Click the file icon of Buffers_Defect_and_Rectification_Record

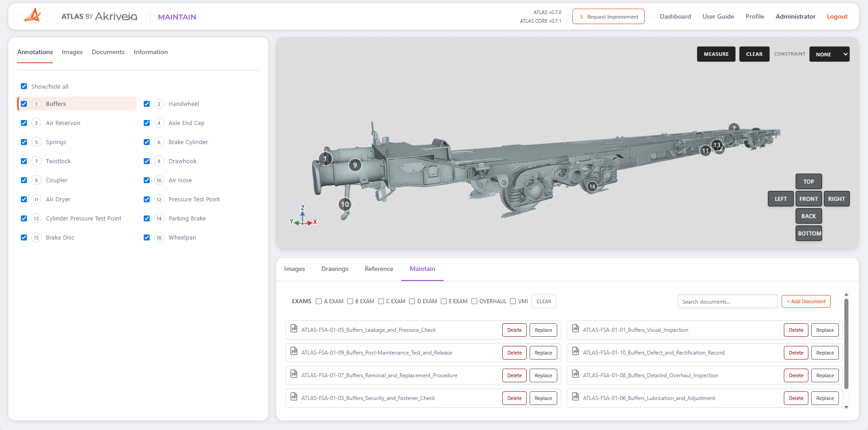[x=576, y=351]
